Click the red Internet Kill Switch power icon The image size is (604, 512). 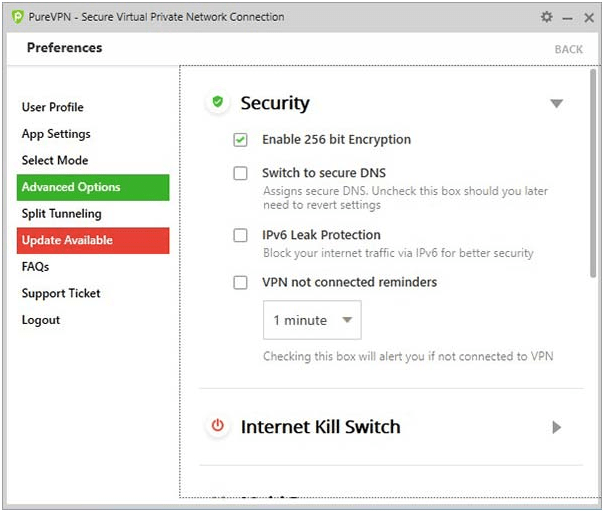[218, 426]
